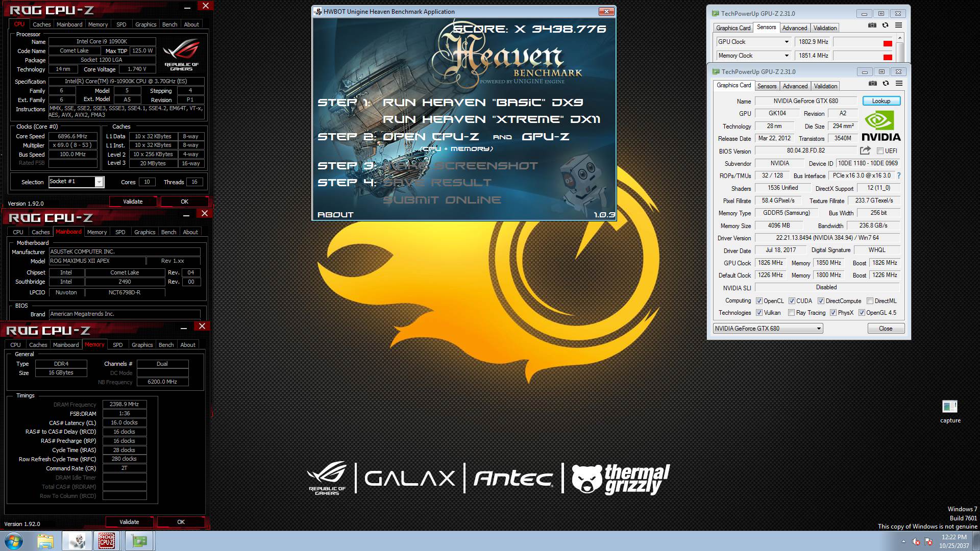The height and width of the screenshot is (551, 980).
Task: Click the GPU name field NVIDIA GeForce GTX 680
Action: [805, 101]
